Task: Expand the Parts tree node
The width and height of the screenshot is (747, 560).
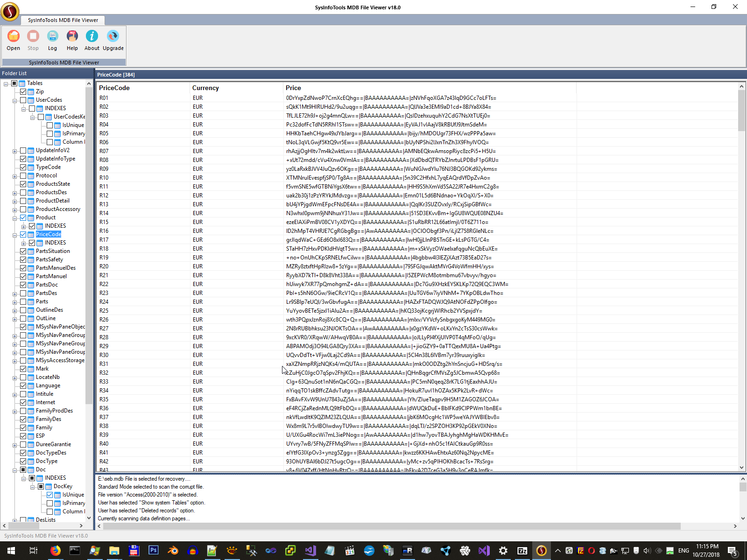Action: coord(15,302)
